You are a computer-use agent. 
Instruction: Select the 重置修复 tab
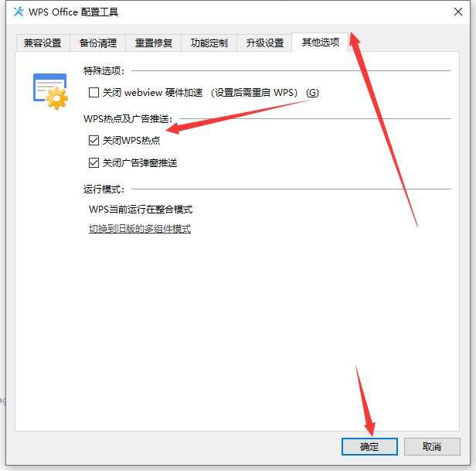click(153, 43)
